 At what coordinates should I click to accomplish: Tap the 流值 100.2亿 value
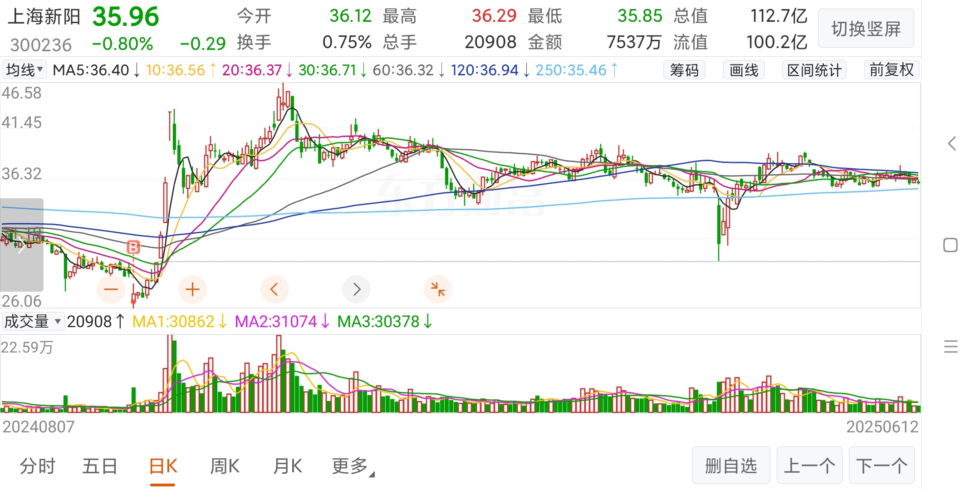[x=777, y=42]
